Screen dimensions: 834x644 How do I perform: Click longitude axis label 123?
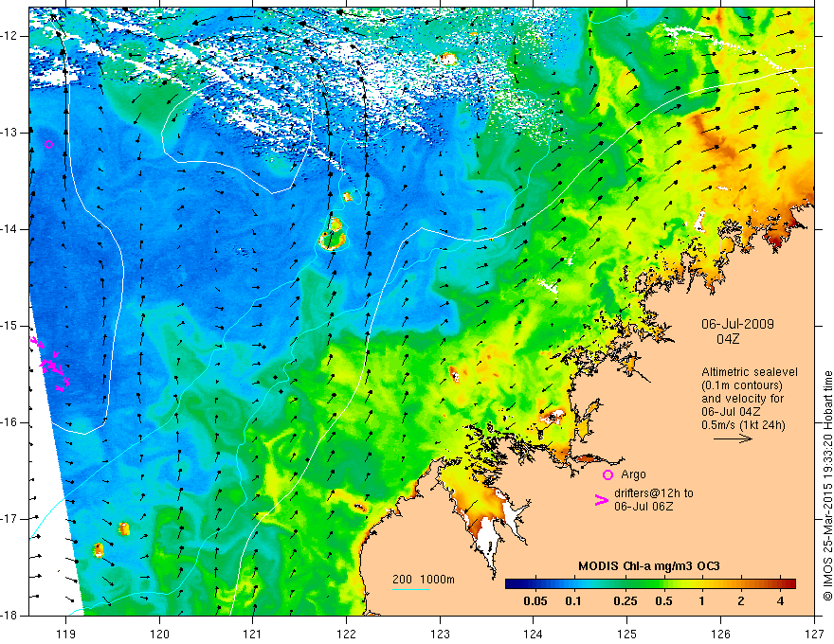coord(440,634)
